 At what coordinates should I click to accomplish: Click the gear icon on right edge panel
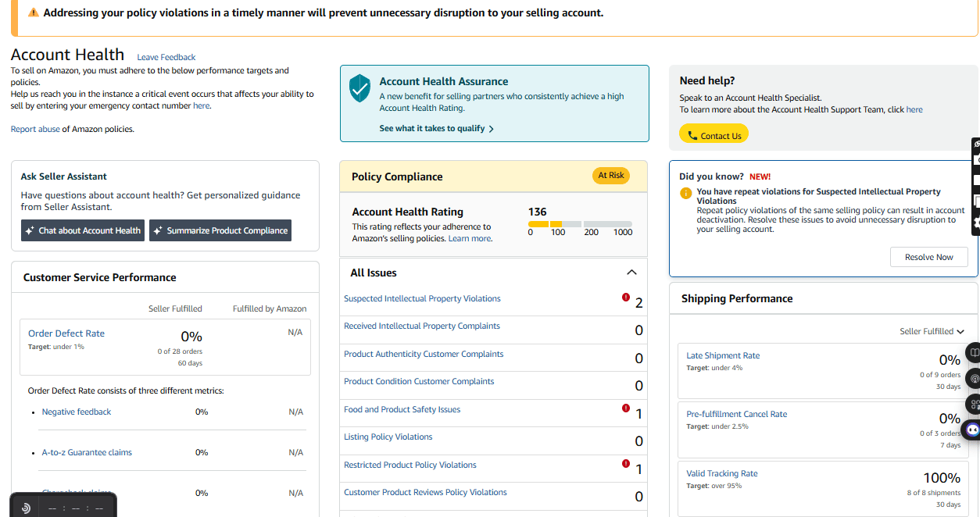point(976,223)
